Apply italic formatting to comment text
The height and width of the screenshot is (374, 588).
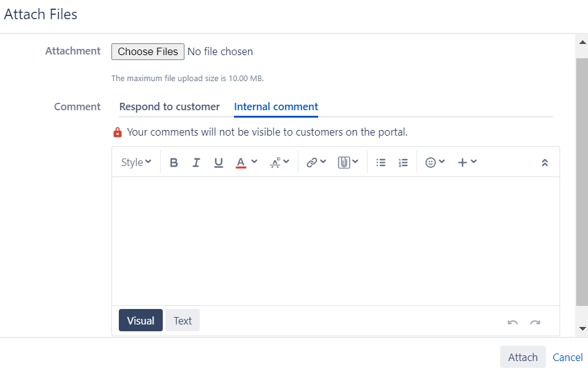(x=196, y=162)
